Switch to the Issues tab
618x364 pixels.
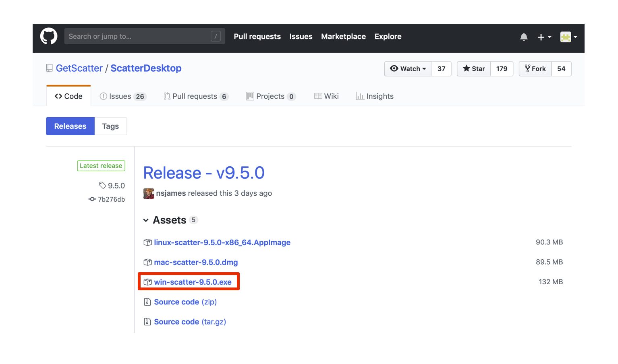click(x=123, y=96)
